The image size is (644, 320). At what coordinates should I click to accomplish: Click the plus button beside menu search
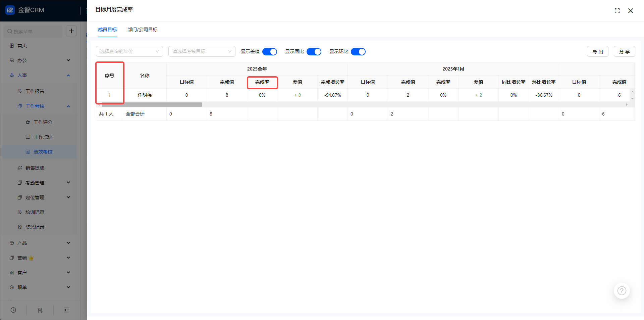tap(71, 31)
